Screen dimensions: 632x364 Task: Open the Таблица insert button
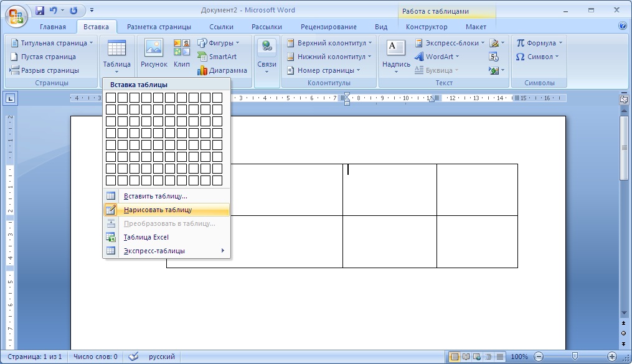point(116,57)
